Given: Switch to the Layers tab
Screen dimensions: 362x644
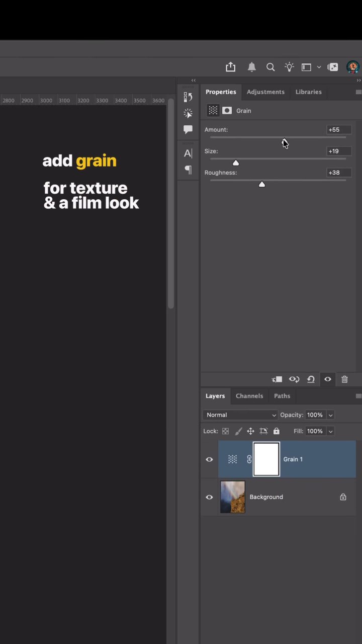Looking at the screenshot, I should coord(215,396).
